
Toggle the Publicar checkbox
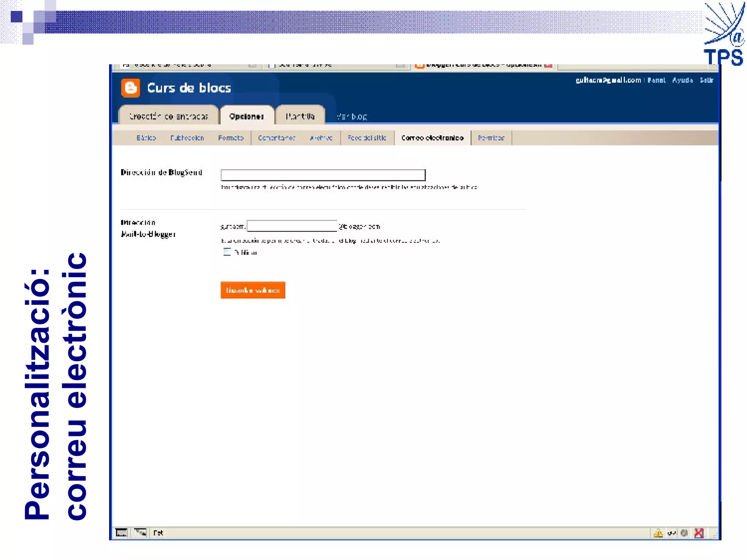click(x=227, y=252)
